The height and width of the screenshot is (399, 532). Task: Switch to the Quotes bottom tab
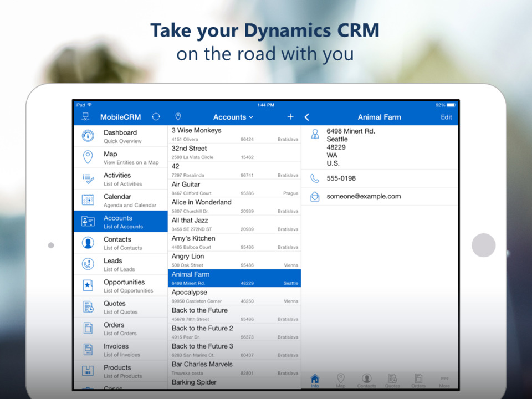point(392,379)
